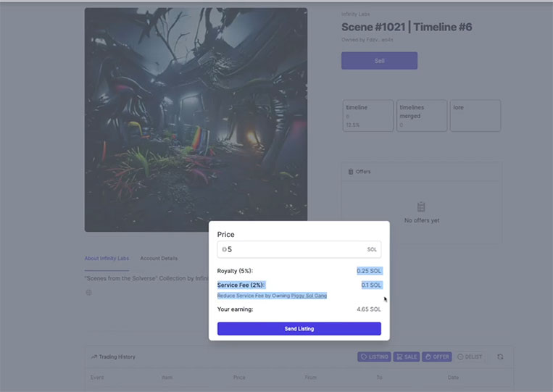Click the Price column header
The height and width of the screenshot is (392, 553).
(239, 378)
